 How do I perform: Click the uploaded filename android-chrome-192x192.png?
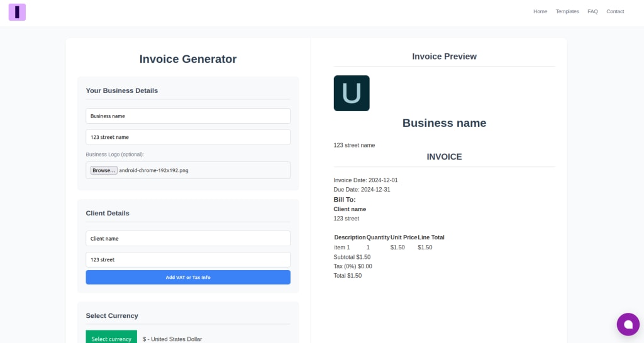(x=153, y=170)
